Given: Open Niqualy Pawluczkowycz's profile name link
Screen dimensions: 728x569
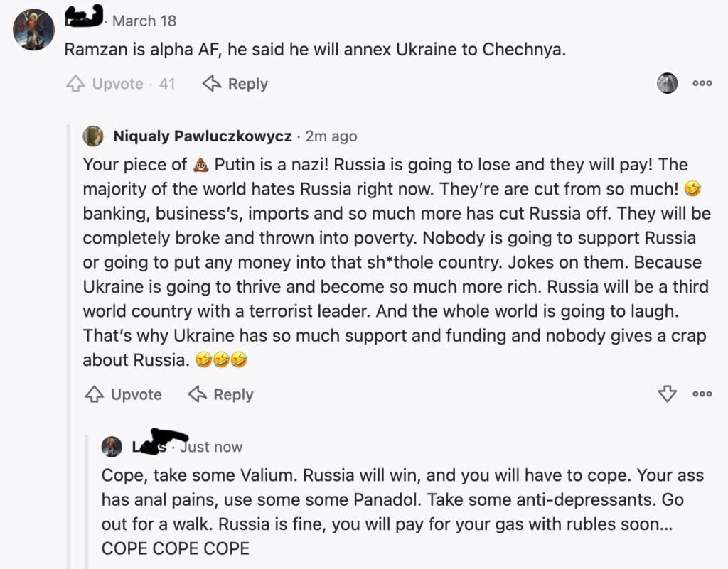Looking at the screenshot, I should coord(202,136).
